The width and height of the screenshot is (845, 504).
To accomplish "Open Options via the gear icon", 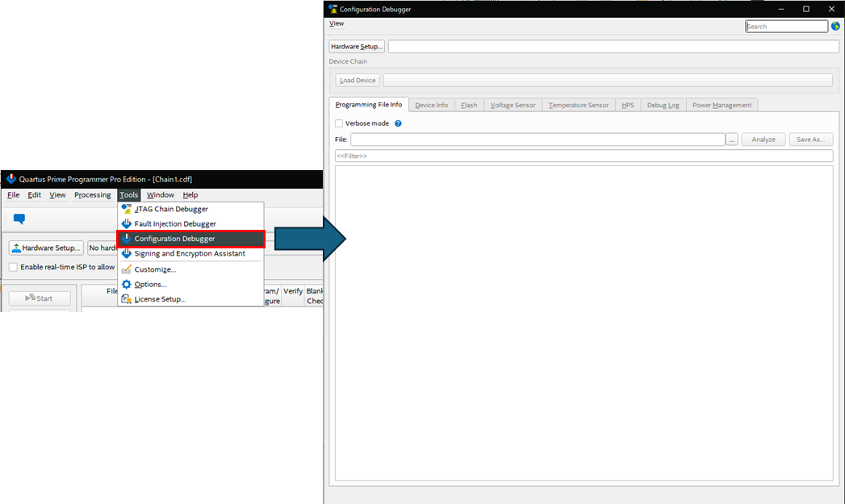I will point(127,284).
